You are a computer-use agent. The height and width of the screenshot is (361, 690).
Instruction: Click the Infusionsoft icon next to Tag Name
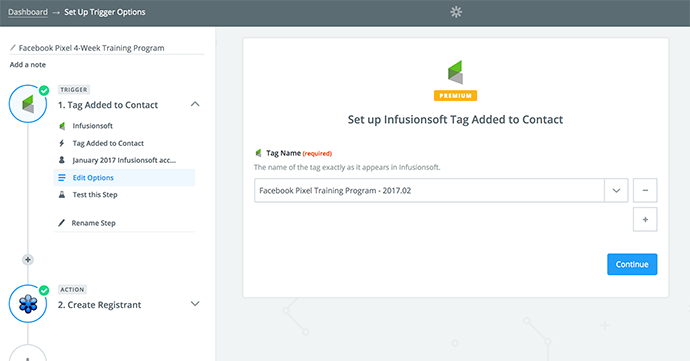(258, 153)
